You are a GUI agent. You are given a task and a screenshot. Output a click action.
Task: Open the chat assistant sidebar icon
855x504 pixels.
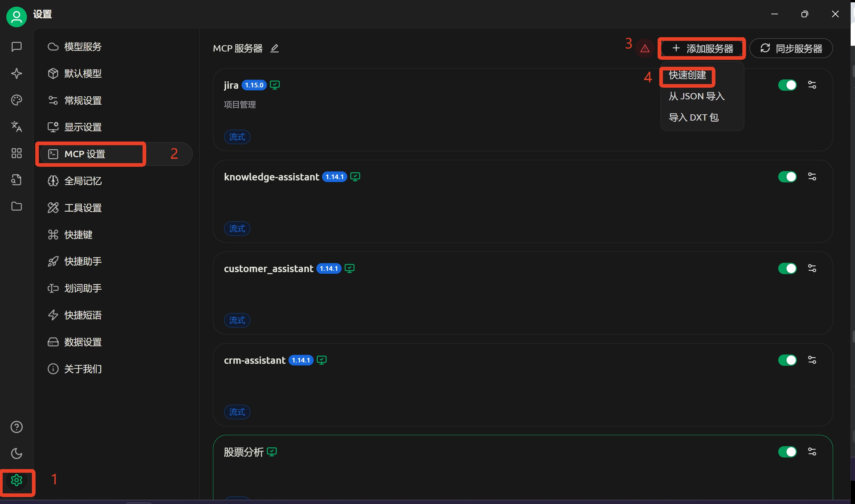point(16,47)
